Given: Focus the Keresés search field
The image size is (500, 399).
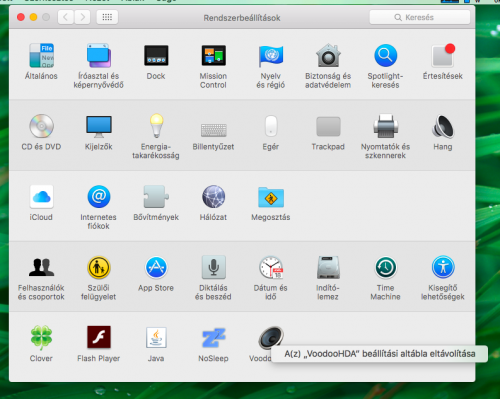Looking at the screenshot, I should coord(420,17).
